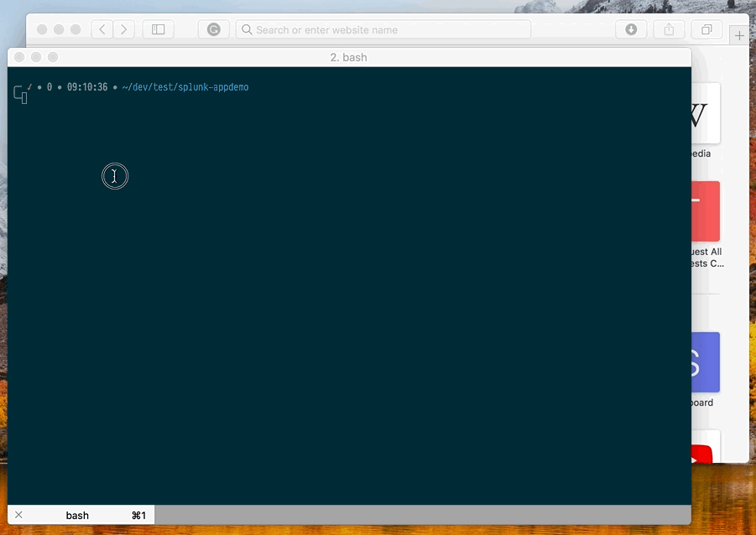Open the blue S favorite tile in Safari

(706, 362)
